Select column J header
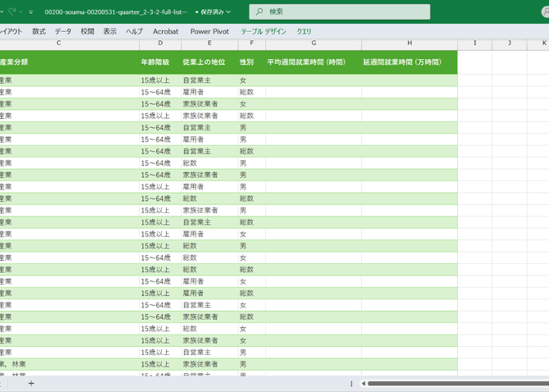 pos(509,43)
